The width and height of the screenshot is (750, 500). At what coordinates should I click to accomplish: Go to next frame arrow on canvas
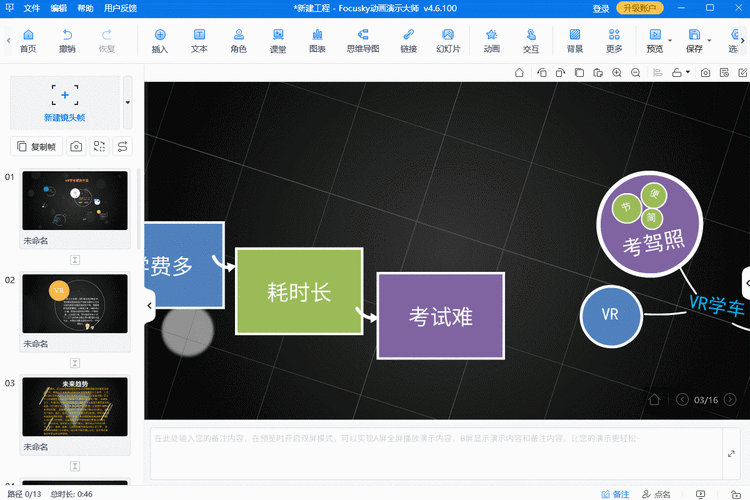(730, 400)
